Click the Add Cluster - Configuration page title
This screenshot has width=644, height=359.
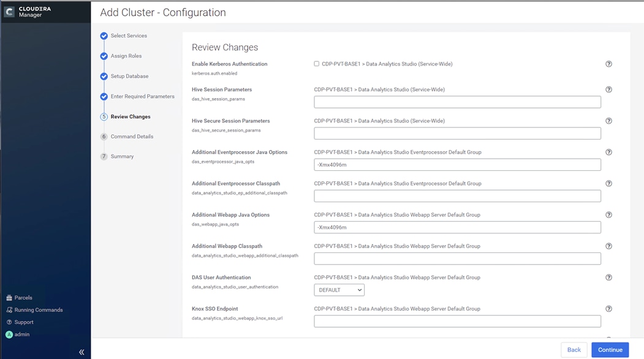(163, 13)
